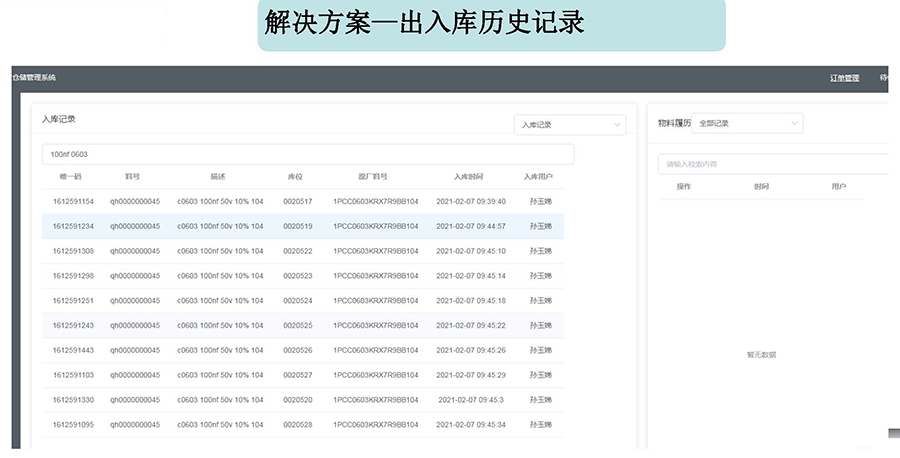This screenshot has height=458, width=900.
Task: Select the record timestamped 2021-02-07 09:45:14
Action: point(471,276)
